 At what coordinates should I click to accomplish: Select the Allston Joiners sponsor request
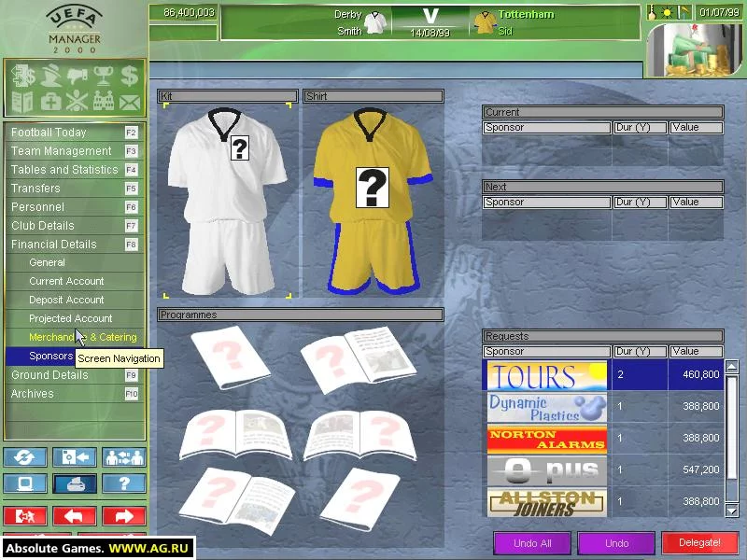[x=603, y=502]
